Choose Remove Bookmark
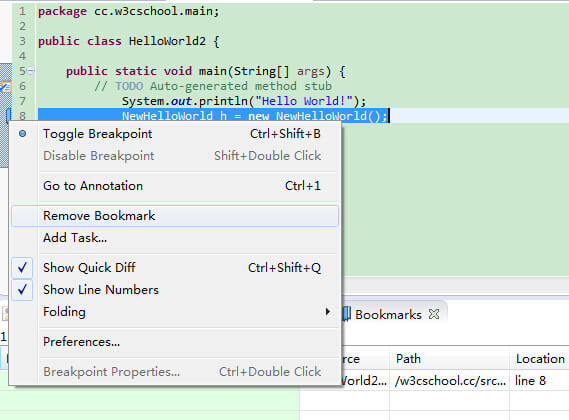 click(x=175, y=216)
